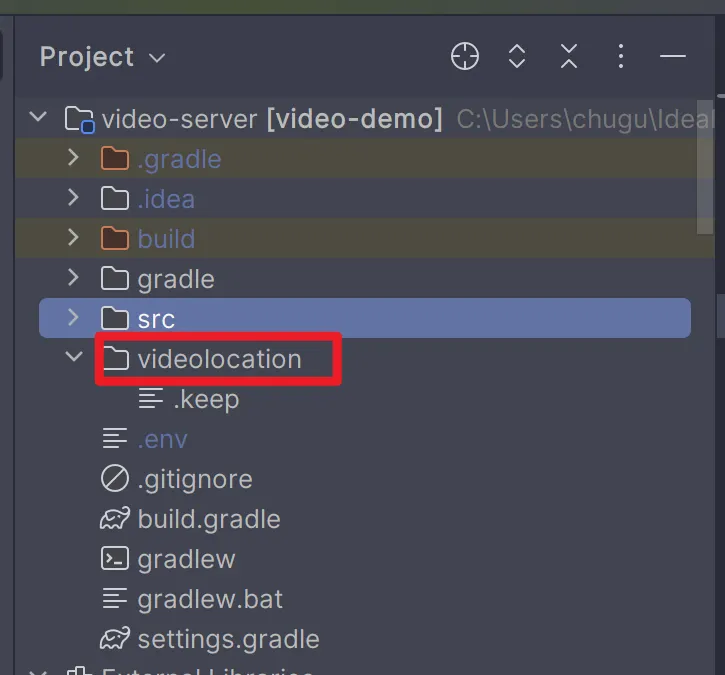Select the .gitignore file icon
Viewport: 725px width, 675px height.
116,479
